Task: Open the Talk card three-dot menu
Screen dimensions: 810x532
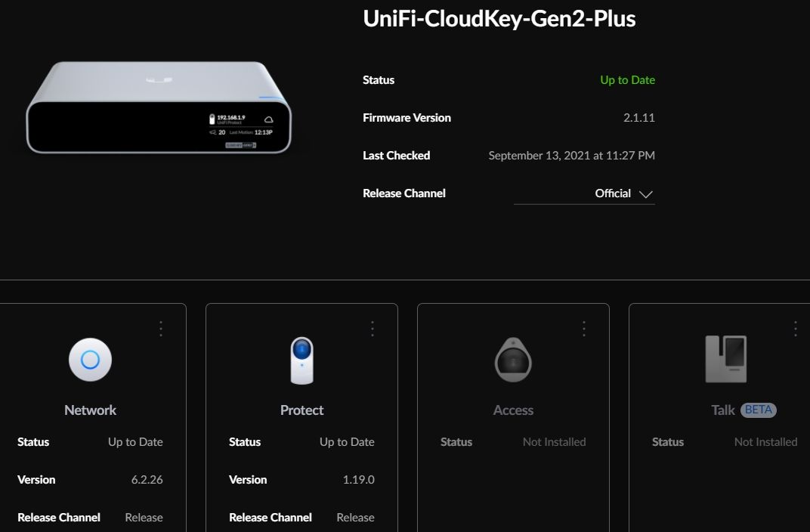Action: 796,329
